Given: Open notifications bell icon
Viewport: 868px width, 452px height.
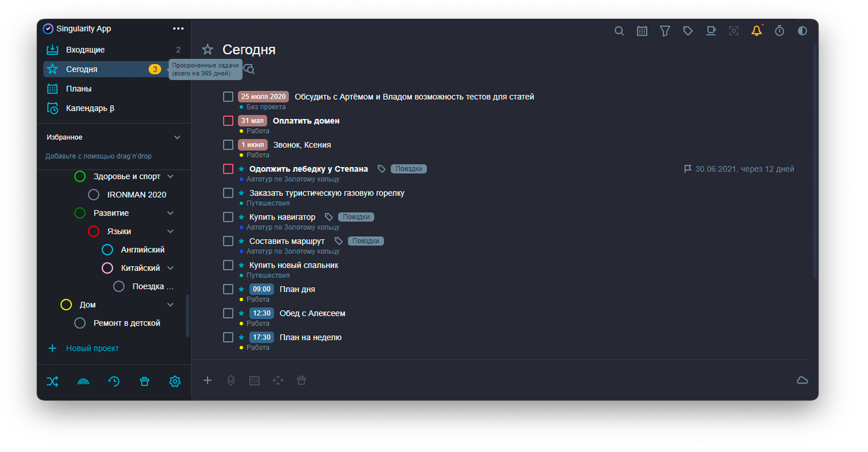Looking at the screenshot, I should tap(757, 31).
